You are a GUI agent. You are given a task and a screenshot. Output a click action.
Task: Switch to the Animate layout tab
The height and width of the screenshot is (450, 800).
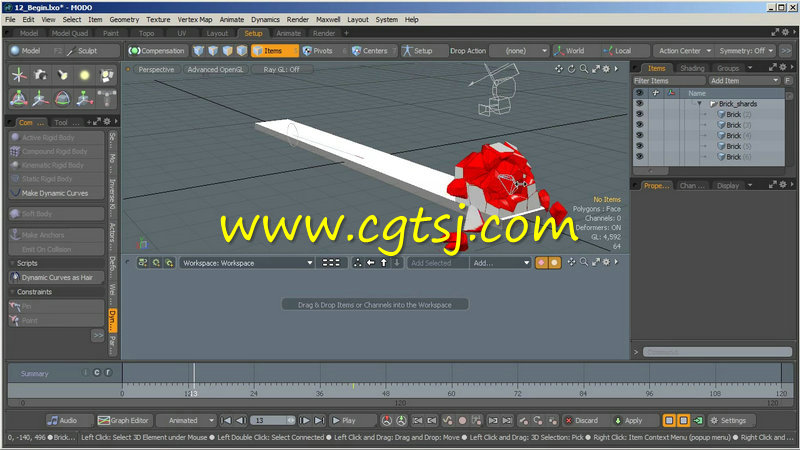tap(288, 33)
